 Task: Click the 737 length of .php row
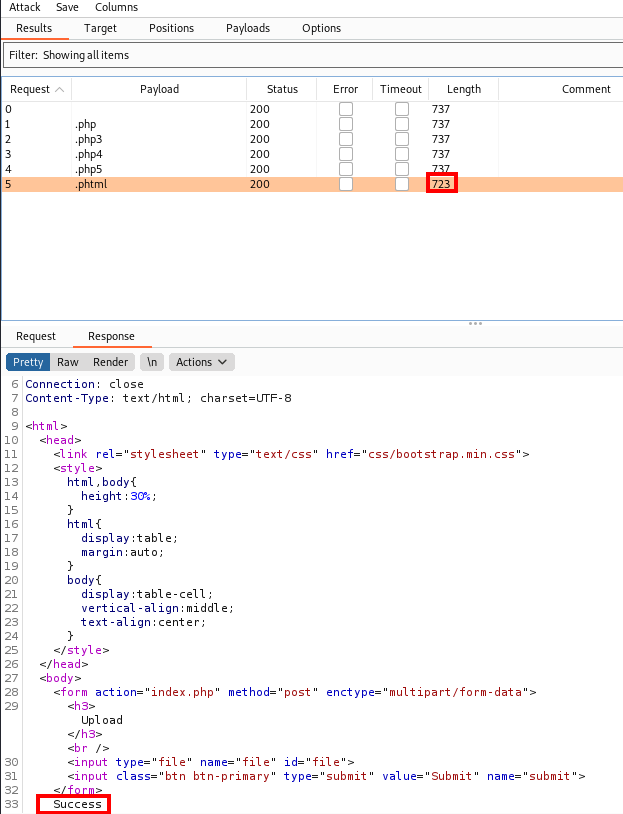point(441,124)
